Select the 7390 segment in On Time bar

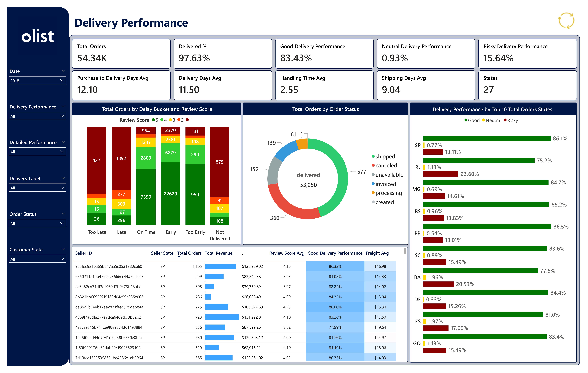[146, 197]
